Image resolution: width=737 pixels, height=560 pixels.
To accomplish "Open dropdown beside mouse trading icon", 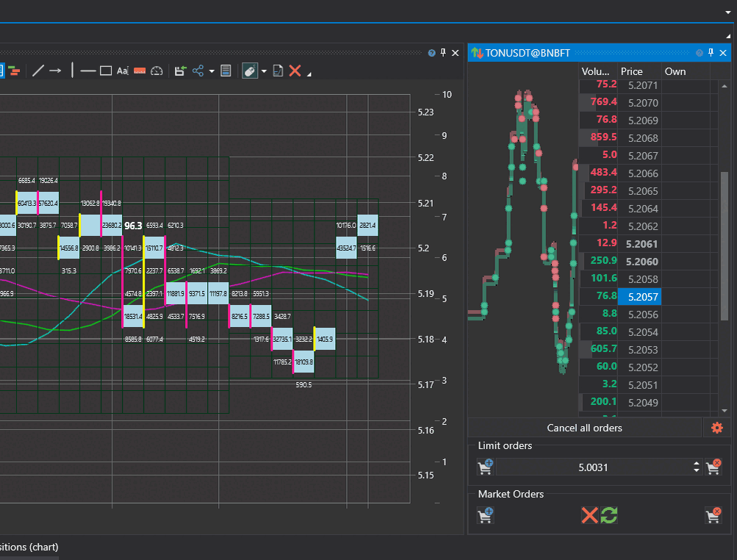I will [x=263, y=70].
